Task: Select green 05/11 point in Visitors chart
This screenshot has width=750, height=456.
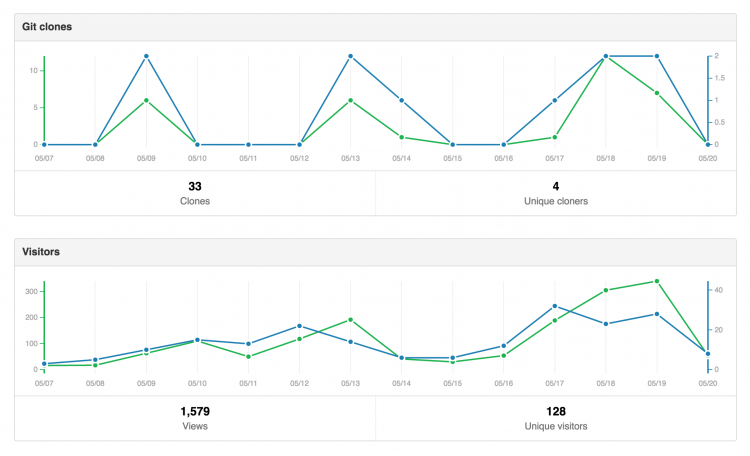Action: point(248,357)
